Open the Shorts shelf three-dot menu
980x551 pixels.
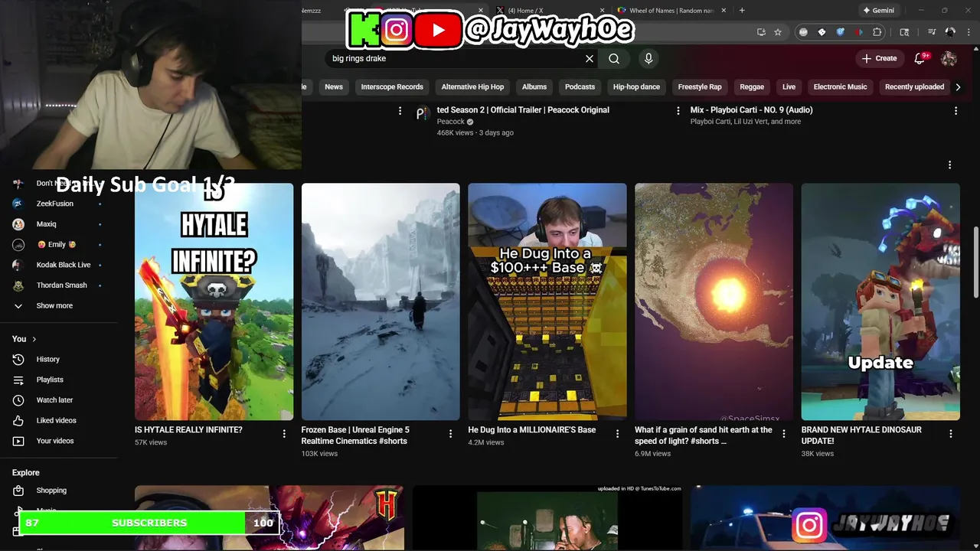pos(949,165)
